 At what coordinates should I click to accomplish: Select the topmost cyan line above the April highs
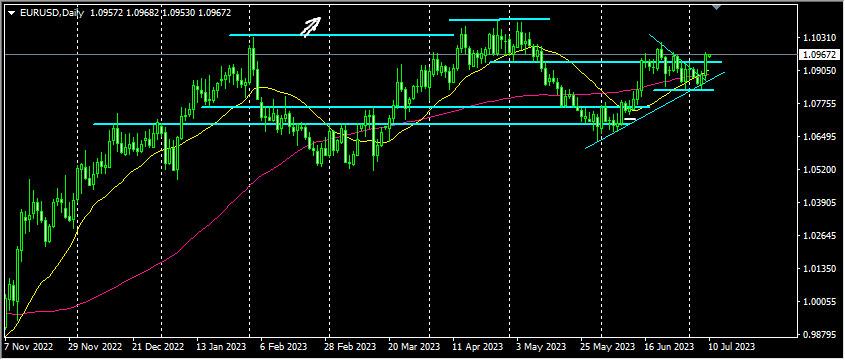499,19
